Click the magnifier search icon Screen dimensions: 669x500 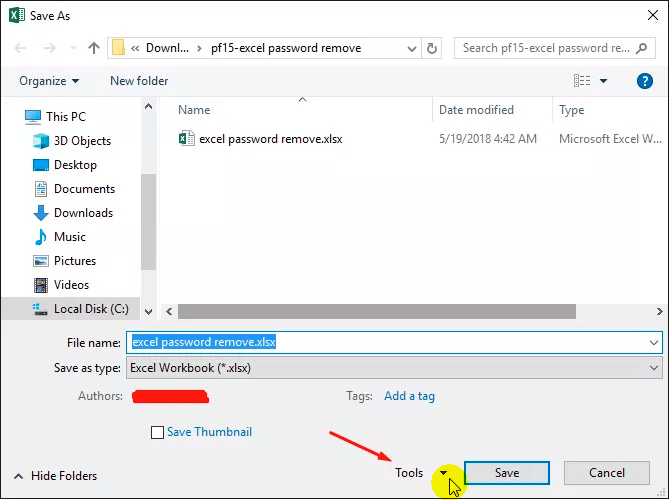click(641, 48)
